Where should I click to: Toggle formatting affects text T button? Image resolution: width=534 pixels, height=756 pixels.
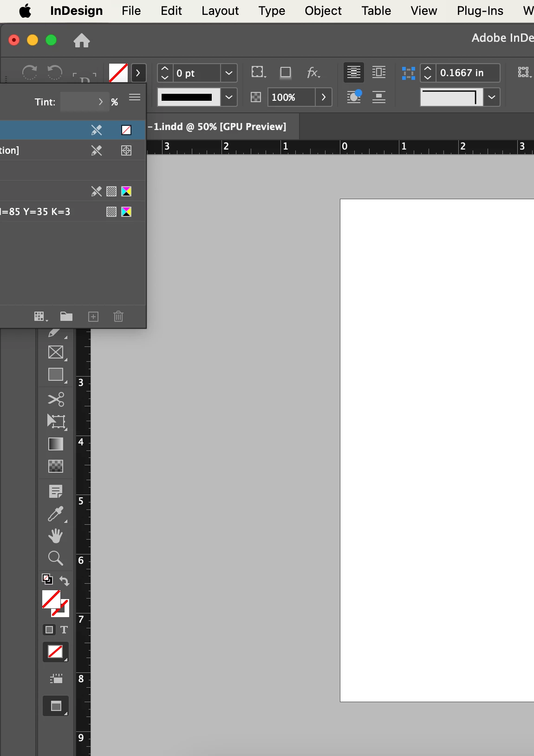click(64, 630)
